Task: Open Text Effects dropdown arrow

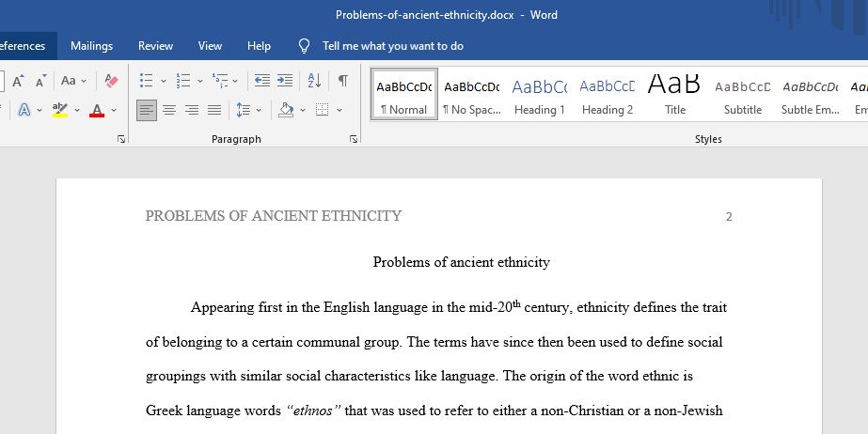Action: pyautogui.click(x=39, y=110)
